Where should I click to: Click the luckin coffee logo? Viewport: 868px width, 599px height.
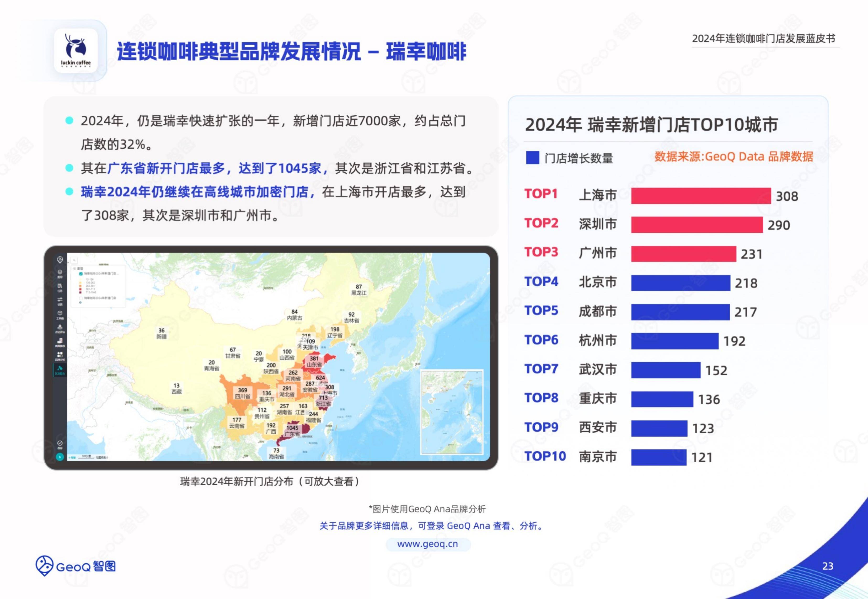[x=76, y=50]
